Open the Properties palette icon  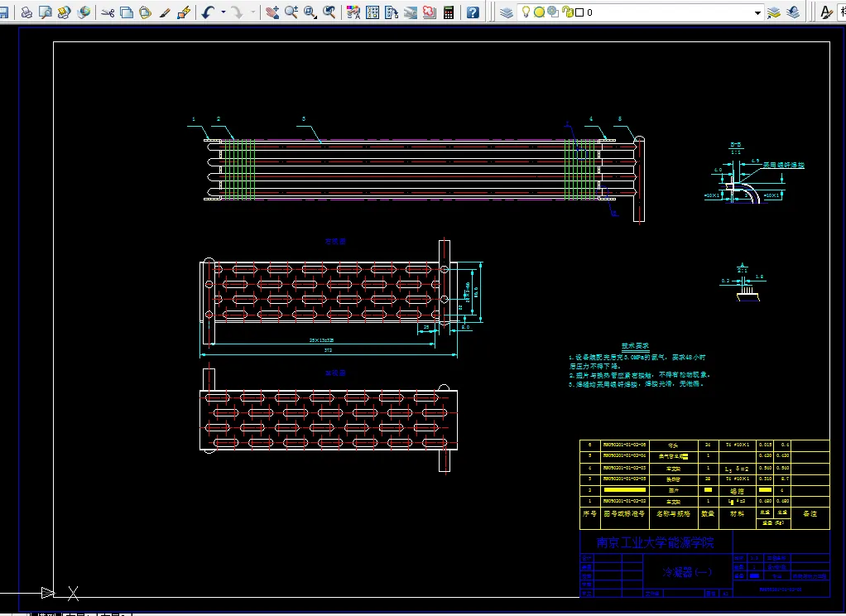tap(353, 12)
